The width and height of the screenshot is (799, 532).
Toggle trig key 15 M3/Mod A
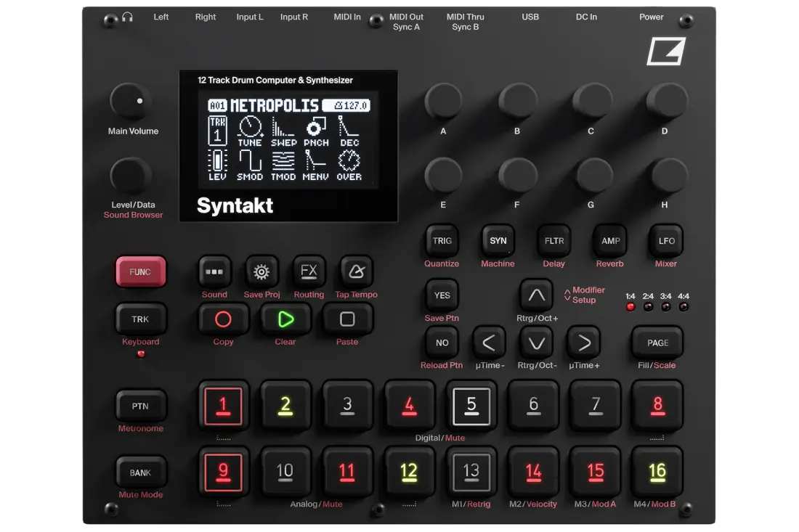tap(595, 472)
